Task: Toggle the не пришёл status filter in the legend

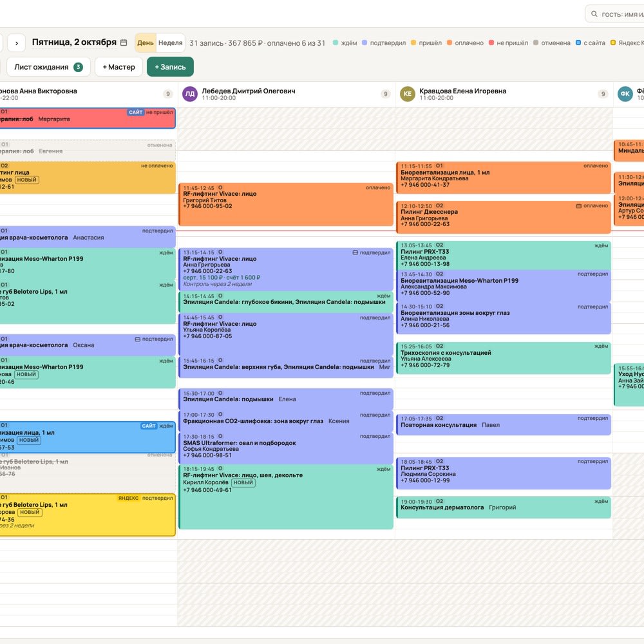Action: [x=509, y=43]
